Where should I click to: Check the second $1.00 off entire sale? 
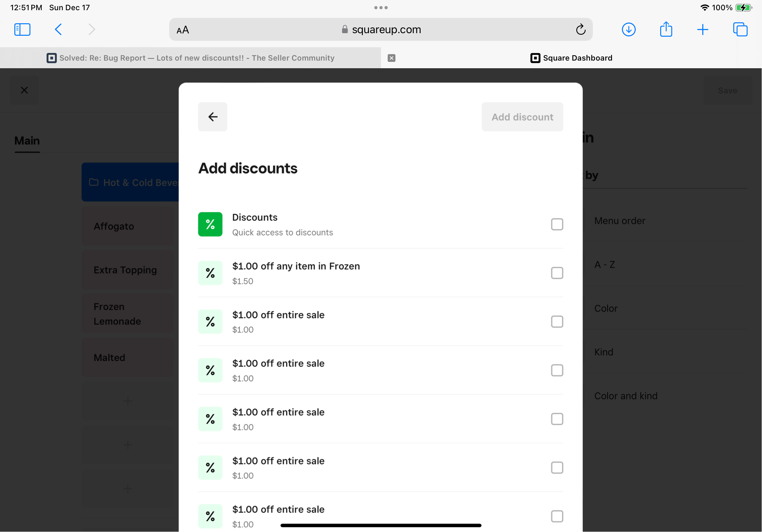point(557,371)
